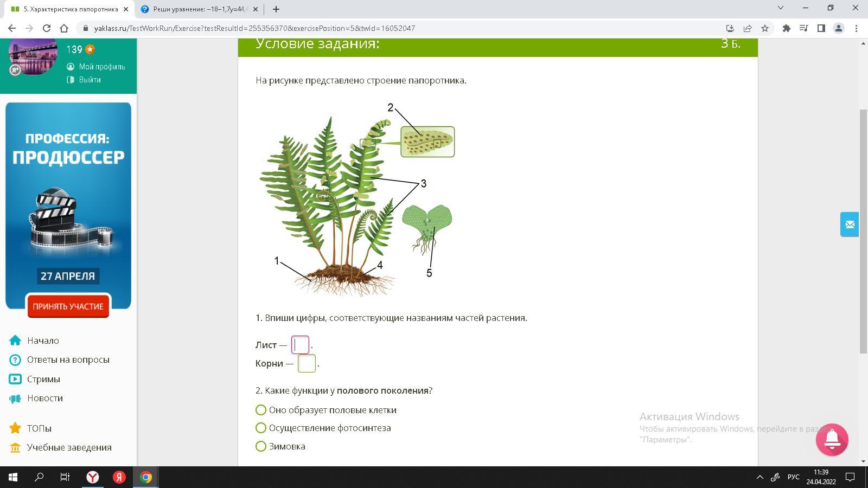The height and width of the screenshot is (488, 868).
Task: Click the pen input icon in system tray
Action: (776, 477)
